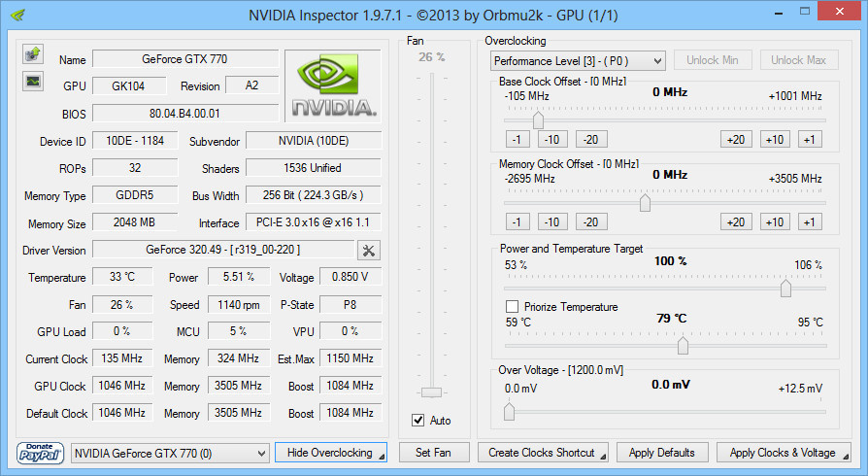The image size is (868, 476).
Task: Click the MCU value 5 %
Action: point(239,331)
